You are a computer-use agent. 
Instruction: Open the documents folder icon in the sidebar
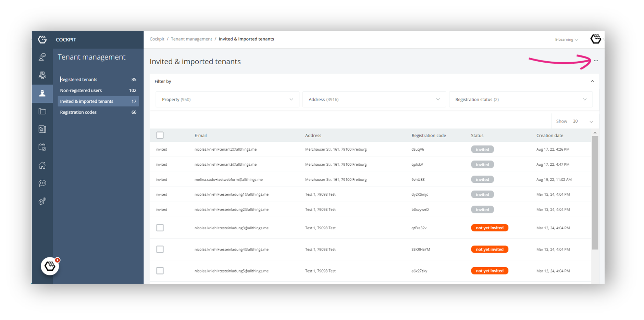click(x=42, y=111)
